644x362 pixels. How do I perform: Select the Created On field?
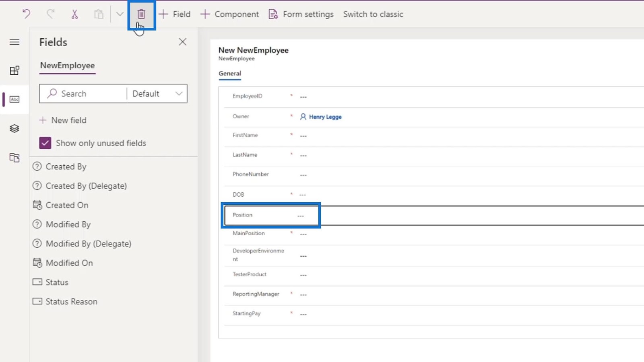[x=67, y=205]
